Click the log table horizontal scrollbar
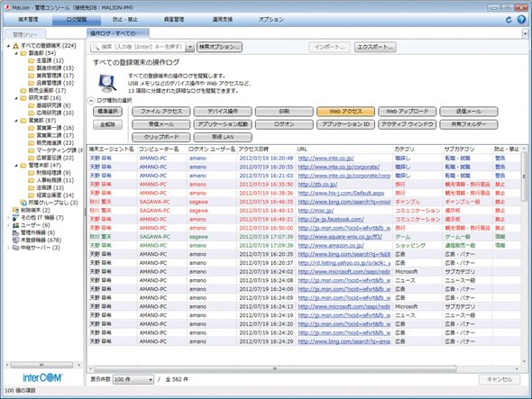Image resolution: width=532 pixels, height=399 pixels. pos(275,369)
